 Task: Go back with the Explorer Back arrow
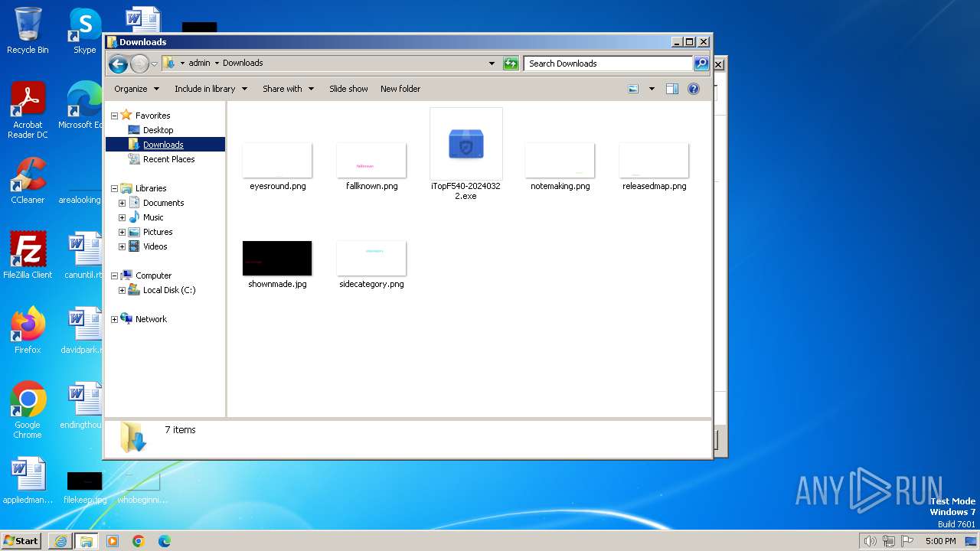[x=118, y=64]
